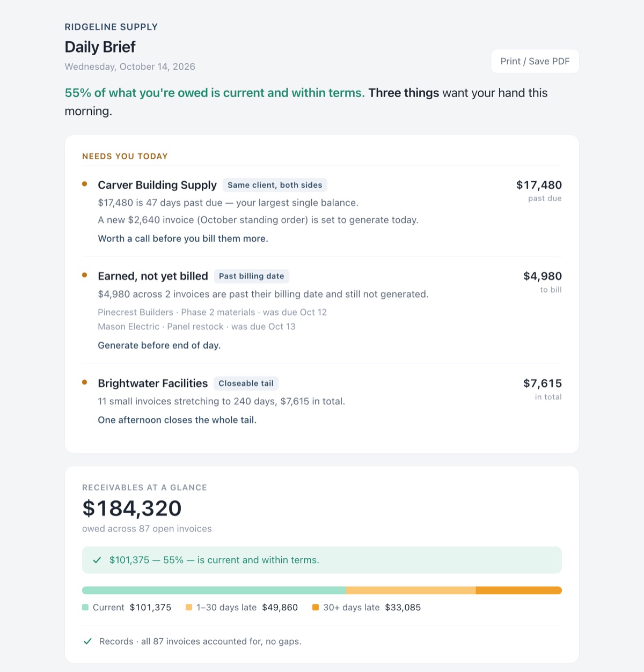The width and height of the screenshot is (644, 672).
Task: Click 'Records · all 87 invoices accounted for' text
Action: (x=200, y=641)
